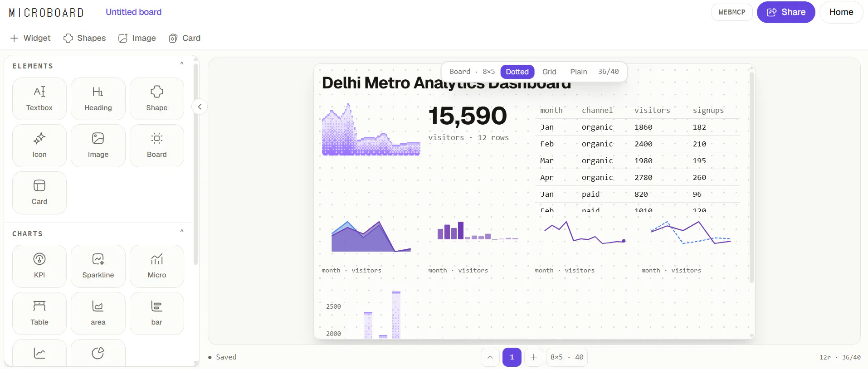Screen dimensions: 868x369
Task: Add a Sparkline chart
Action: point(98,266)
